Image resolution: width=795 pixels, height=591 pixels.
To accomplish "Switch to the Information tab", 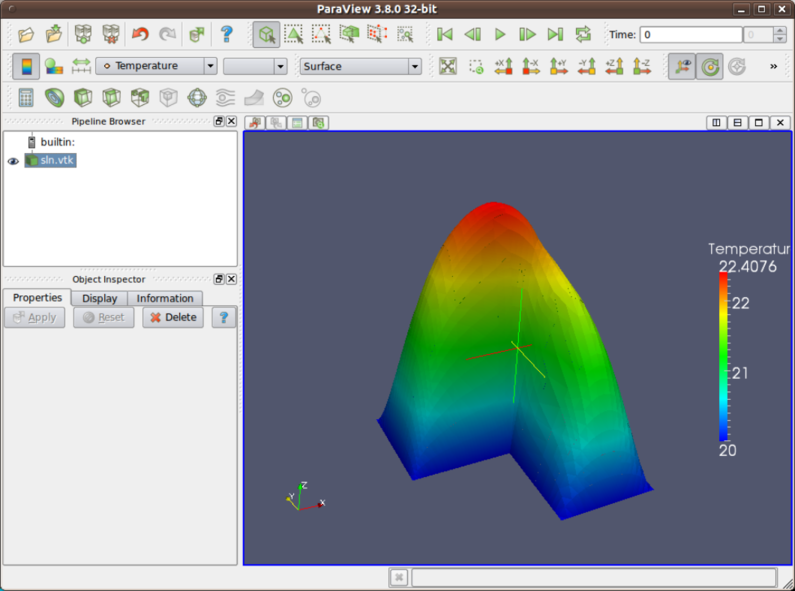I will pyautogui.click(x=165, y=298).
